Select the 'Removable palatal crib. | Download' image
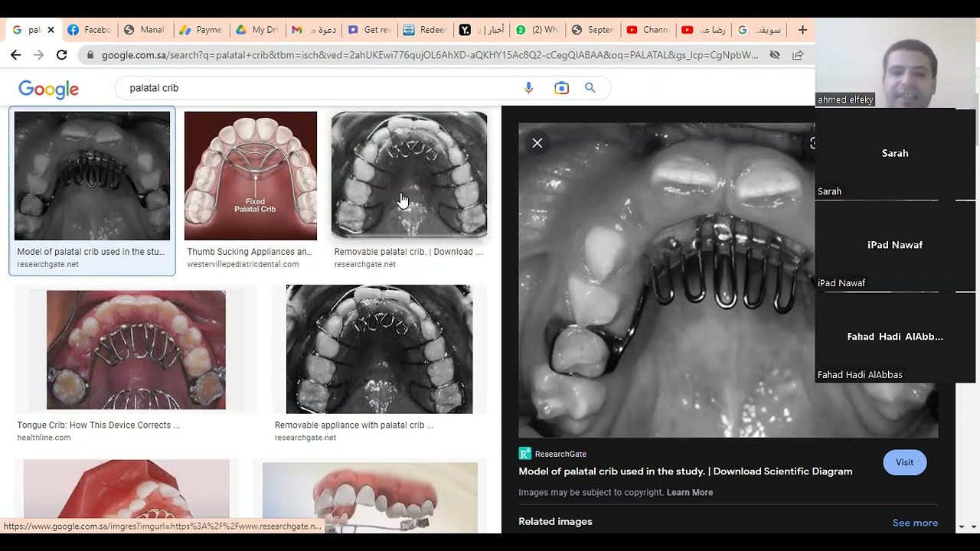The width and height of the screenshot is (980, 551). [409, 174]
